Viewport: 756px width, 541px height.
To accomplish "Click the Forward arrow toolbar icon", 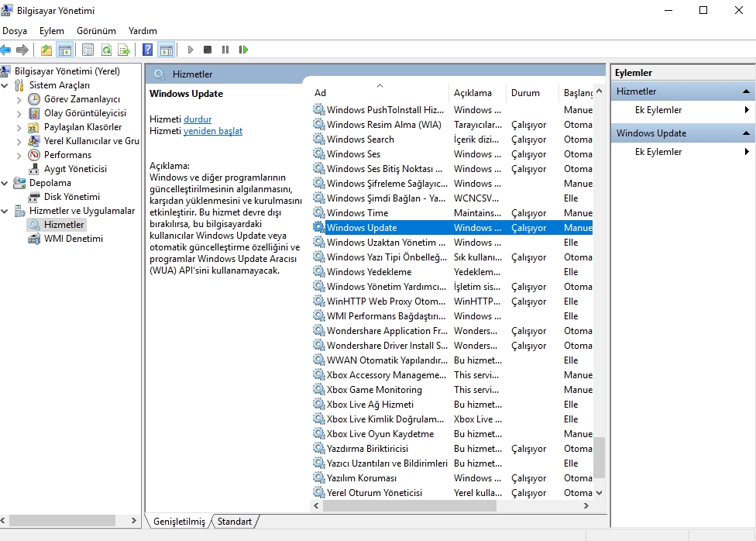I will (22, 50).
